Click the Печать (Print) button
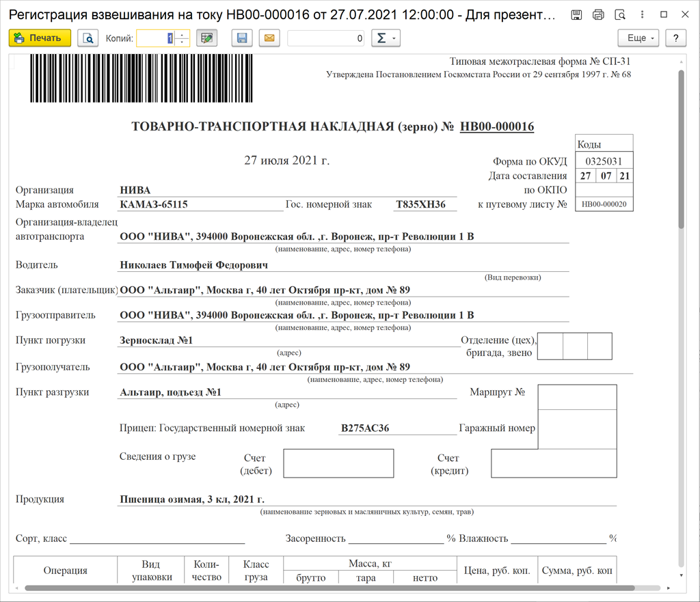 point(40,38)
